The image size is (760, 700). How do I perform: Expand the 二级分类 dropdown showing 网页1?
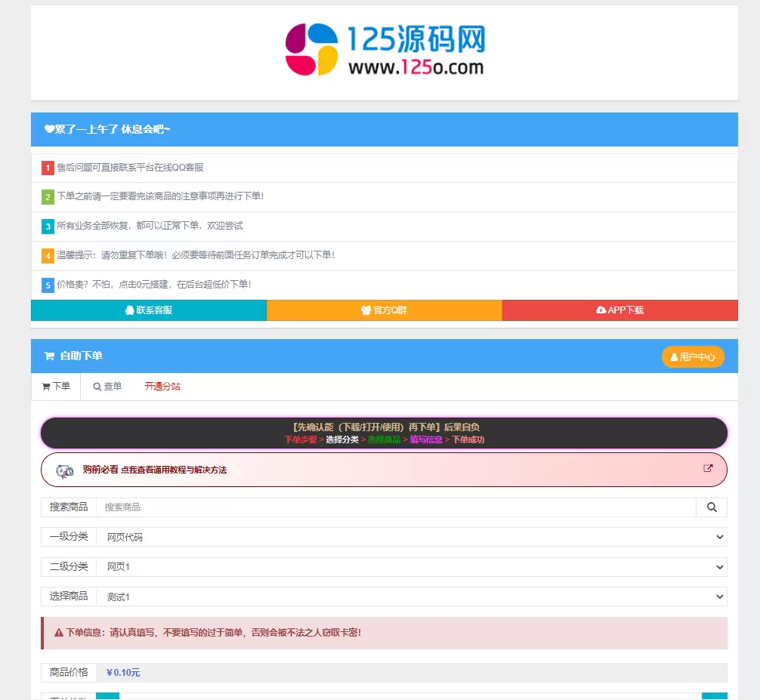(x=411, y=566)
